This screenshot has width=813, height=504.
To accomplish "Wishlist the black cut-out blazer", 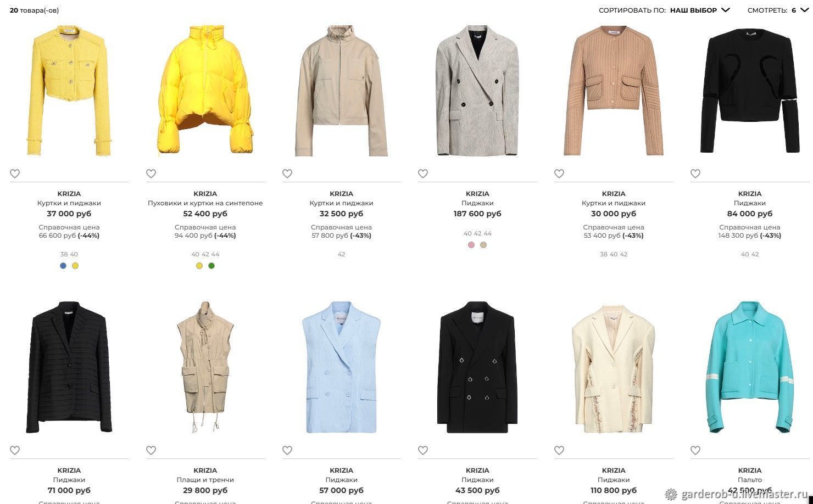I will click(x=695, y=173).
